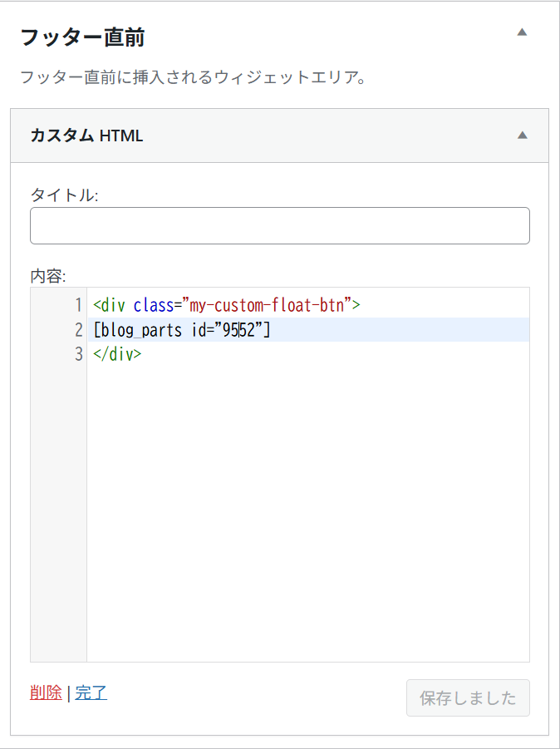Focus the タイトル input field
Viewport: 560px width, 749px height.
pos(279,225)
